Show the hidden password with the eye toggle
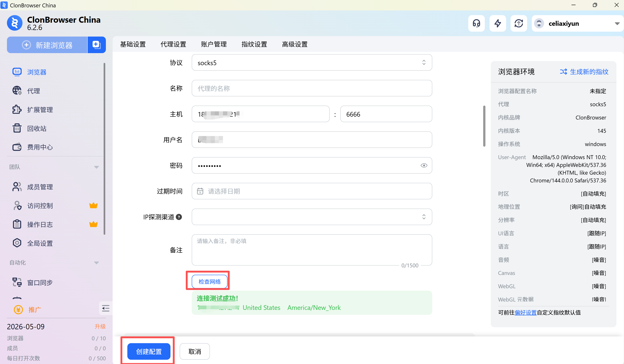624x364 pixels. (424, 165)
